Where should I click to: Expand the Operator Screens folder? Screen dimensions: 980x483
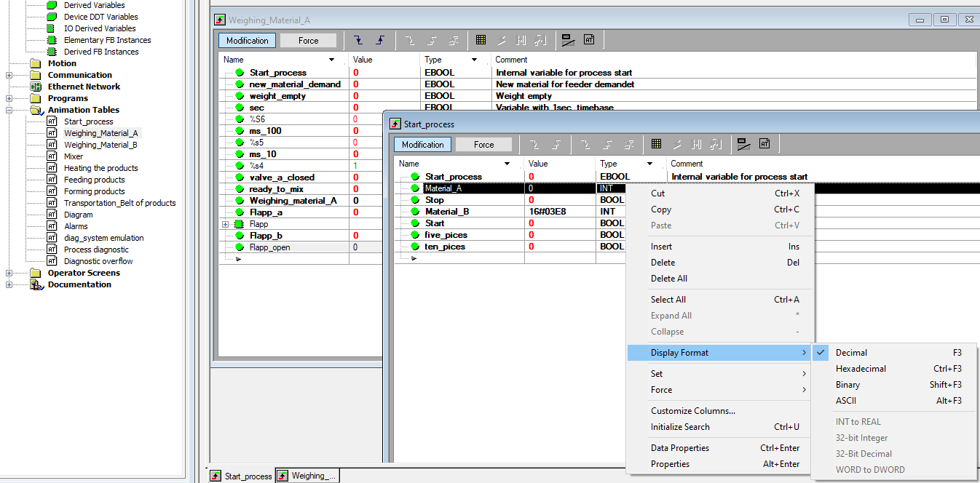(9, 273)
